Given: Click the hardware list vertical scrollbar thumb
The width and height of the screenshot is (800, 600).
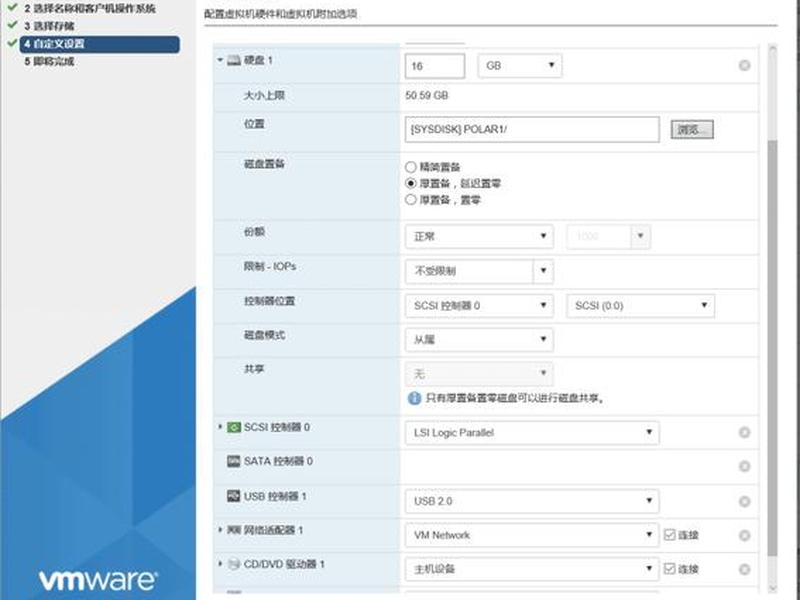Looking at the screenshot, I should [772, 347].
